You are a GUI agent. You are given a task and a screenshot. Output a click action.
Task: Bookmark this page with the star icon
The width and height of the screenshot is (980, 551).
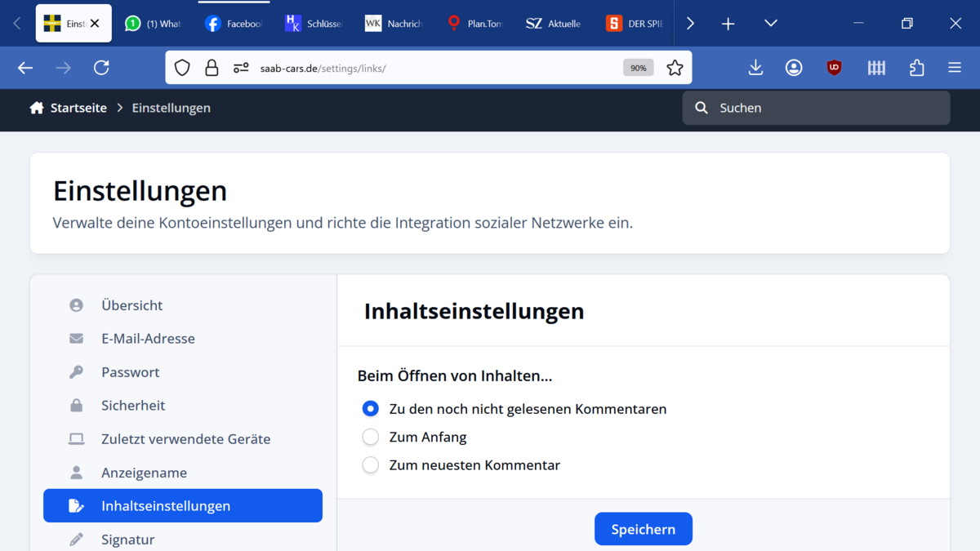(675, 68)
